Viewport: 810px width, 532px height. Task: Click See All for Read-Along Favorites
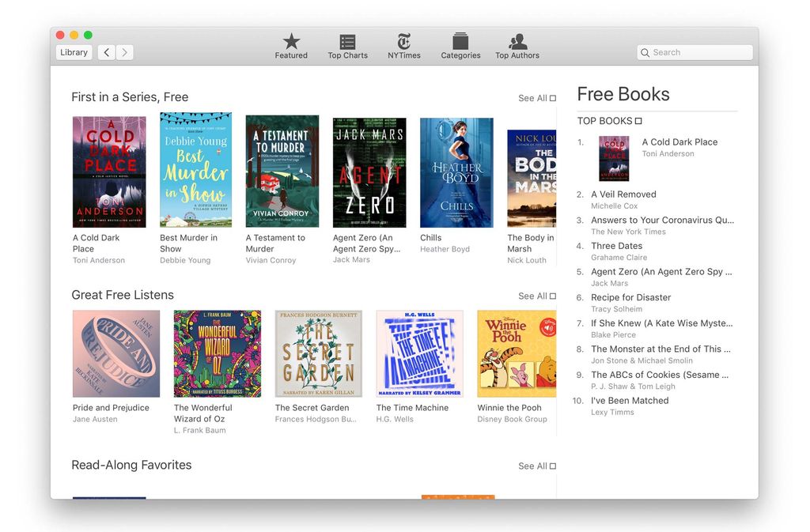[x=531, y=466]
